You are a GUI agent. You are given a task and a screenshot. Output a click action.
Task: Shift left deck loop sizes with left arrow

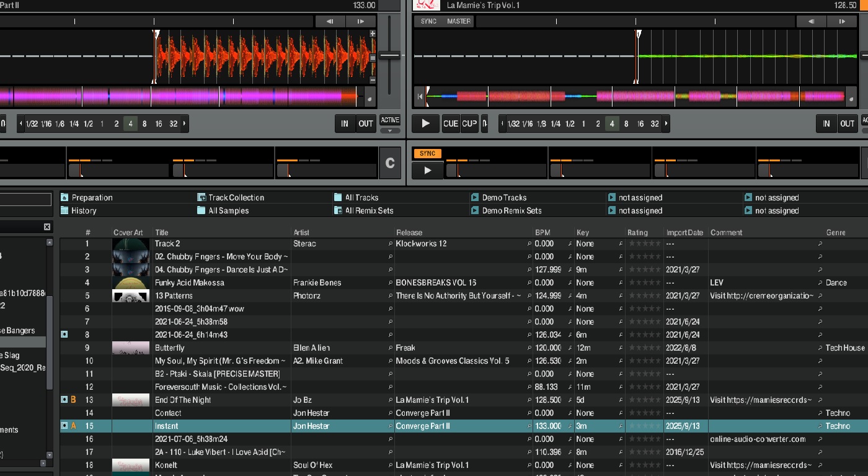pyautogui.click(x=21, y=123)
